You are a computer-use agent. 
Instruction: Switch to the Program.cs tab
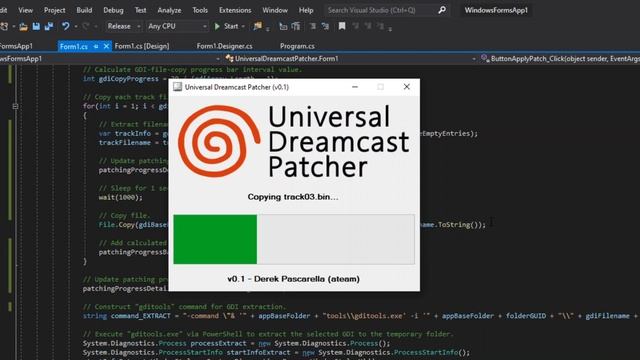[297, 46]
